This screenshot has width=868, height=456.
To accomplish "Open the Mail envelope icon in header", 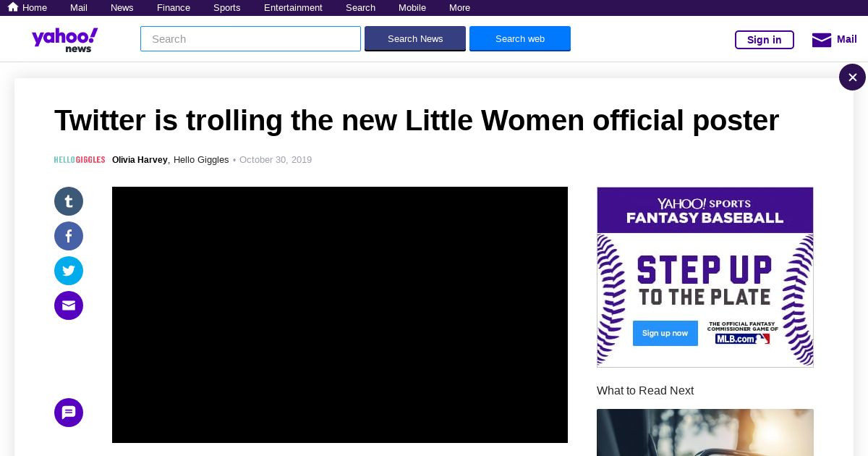I will pyautogui.click(x=822, y=40).
